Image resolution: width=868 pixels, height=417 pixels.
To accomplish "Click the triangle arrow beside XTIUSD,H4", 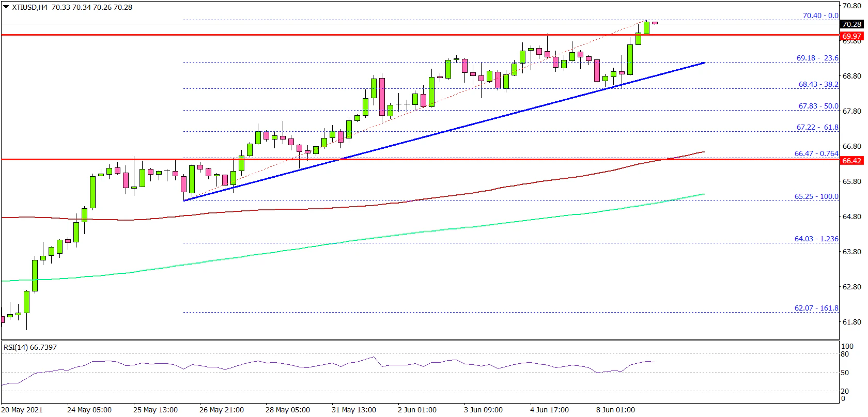I will click(6, 7).
